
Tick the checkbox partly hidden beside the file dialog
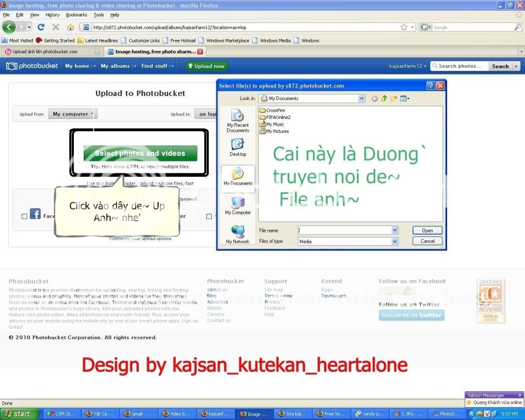click(209, 216)
